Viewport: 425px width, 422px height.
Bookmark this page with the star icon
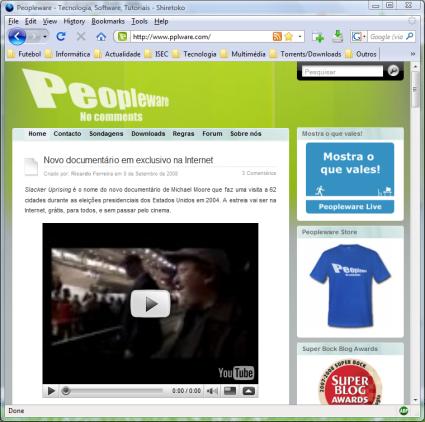click(289, 36)
